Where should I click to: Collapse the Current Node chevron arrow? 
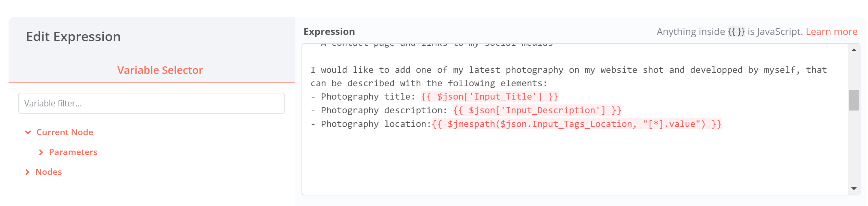coord(28,132)
